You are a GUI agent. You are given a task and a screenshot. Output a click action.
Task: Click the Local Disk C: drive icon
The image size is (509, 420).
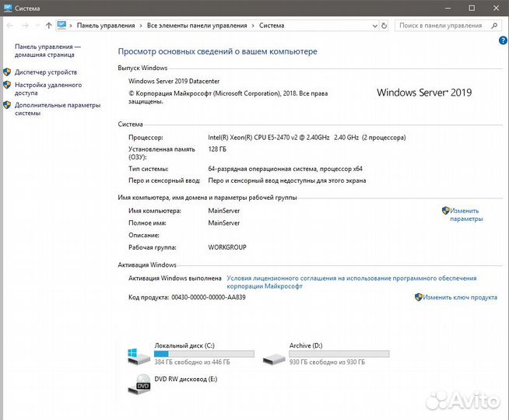point(139,357)
